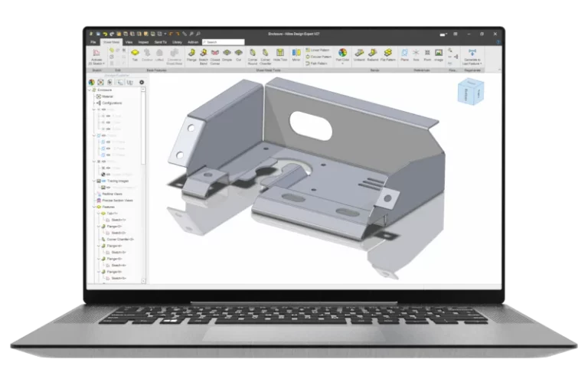The height and width of the screenshot is (392, 588).
Task: Click the Save icon in quick access toolbar
Action: (98, 34)
